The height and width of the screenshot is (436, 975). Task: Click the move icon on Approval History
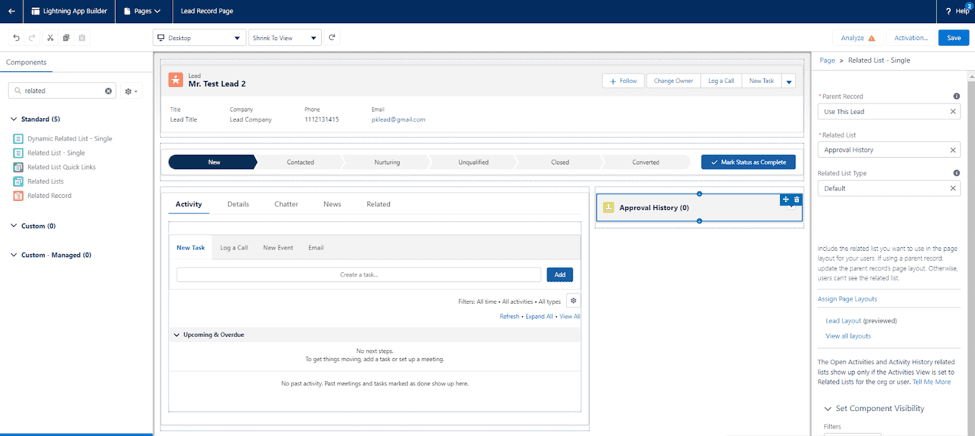pos(785,199)
